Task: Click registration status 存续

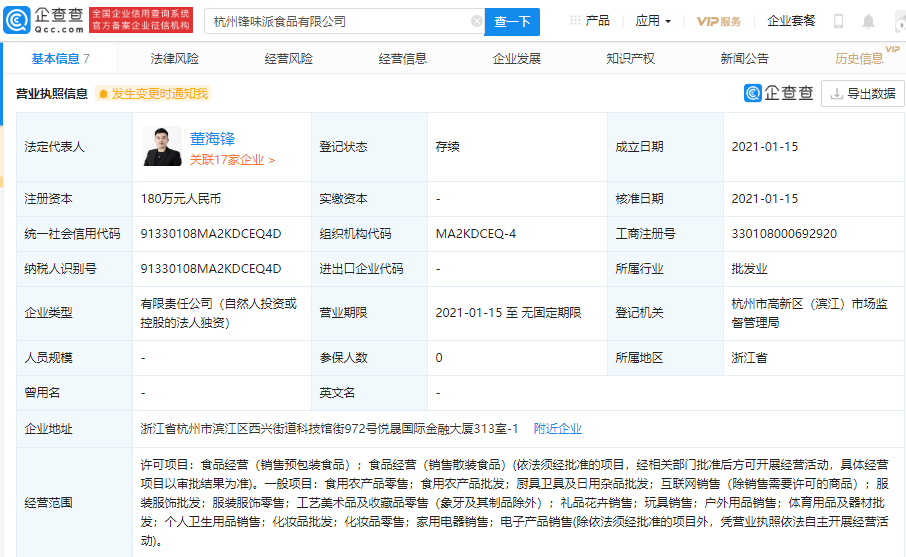Action: click(448, 147)
